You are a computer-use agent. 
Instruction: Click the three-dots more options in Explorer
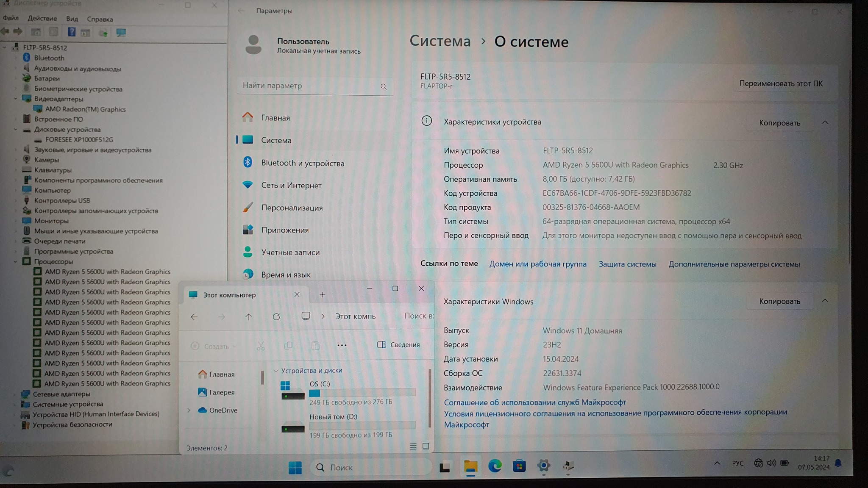tap(342, 345)
